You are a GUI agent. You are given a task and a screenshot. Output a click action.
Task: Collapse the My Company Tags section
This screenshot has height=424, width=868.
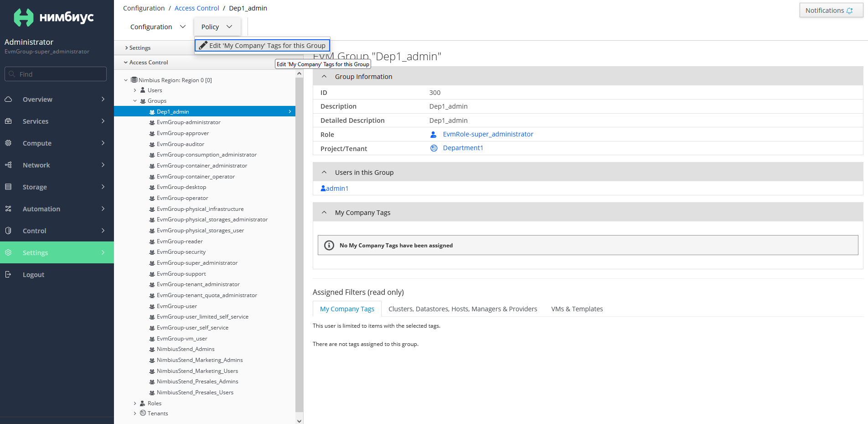(x=324, y=212)
